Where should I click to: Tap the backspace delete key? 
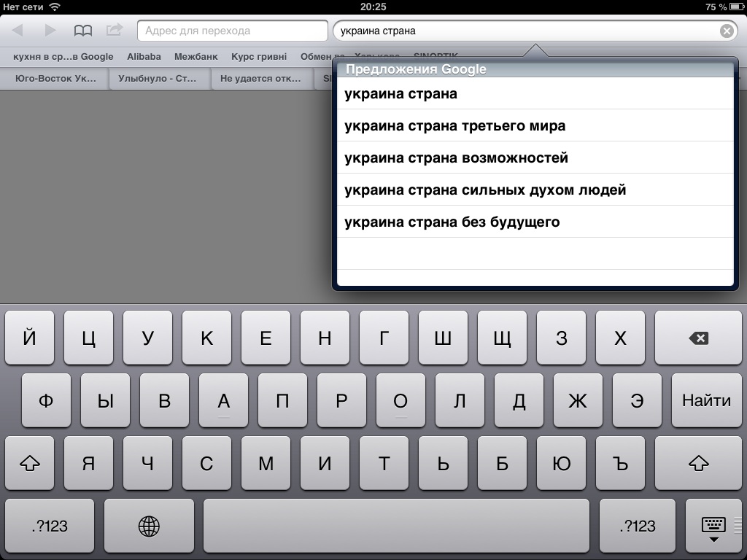698,338
